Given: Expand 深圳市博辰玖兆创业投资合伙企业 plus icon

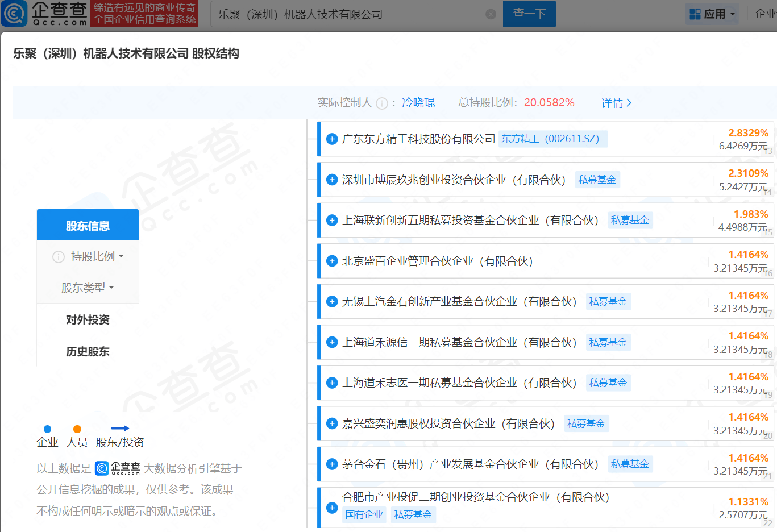Looking at the screenshot, I should 333,180.
